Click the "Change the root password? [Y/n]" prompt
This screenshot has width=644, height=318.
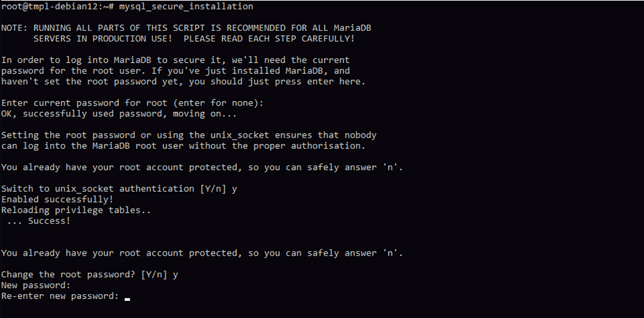point(84,275)
